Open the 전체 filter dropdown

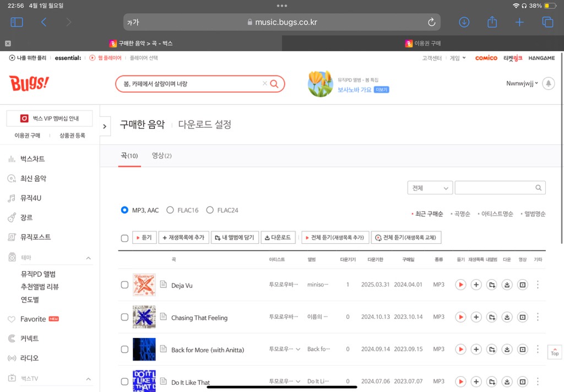tap(430, 188)
